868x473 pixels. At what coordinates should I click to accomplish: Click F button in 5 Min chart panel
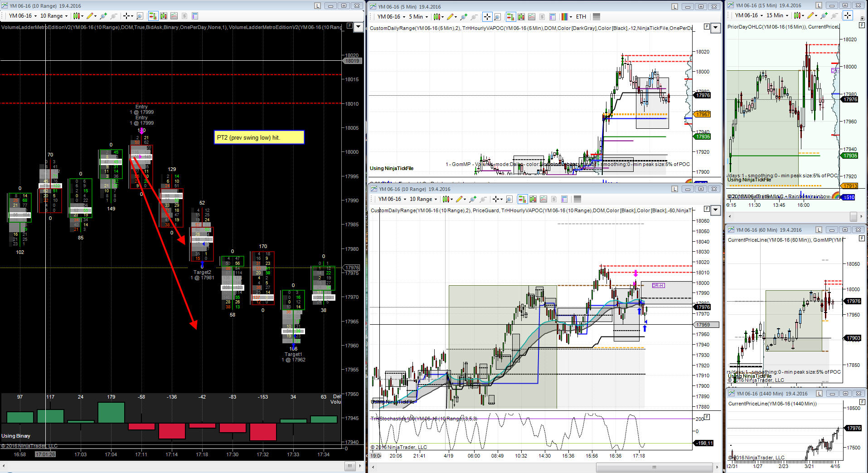coord(707,27)
